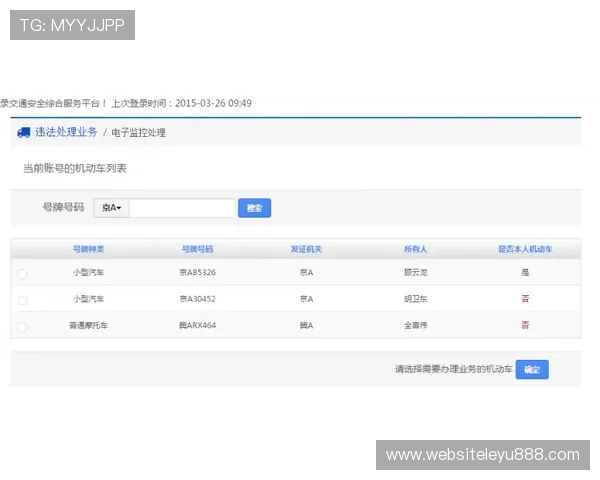Click plate number 京A30452 cell

click(x=197, y=299)
